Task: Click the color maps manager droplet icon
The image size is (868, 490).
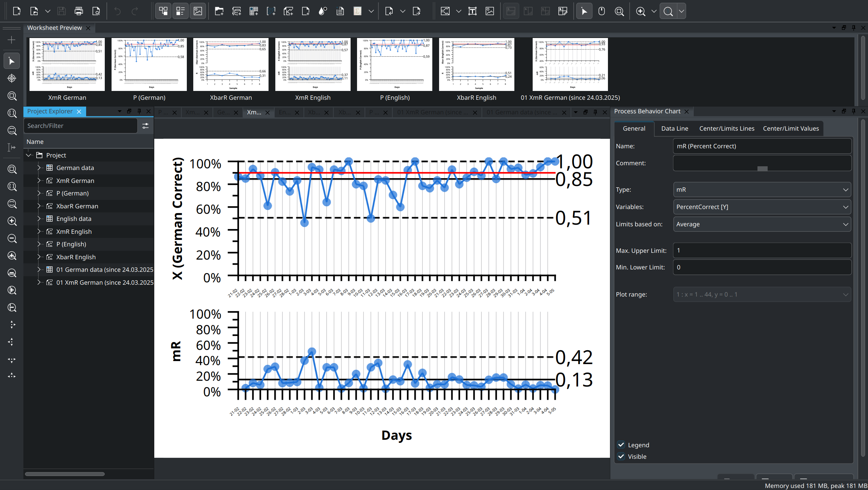Action: (322, 11)
